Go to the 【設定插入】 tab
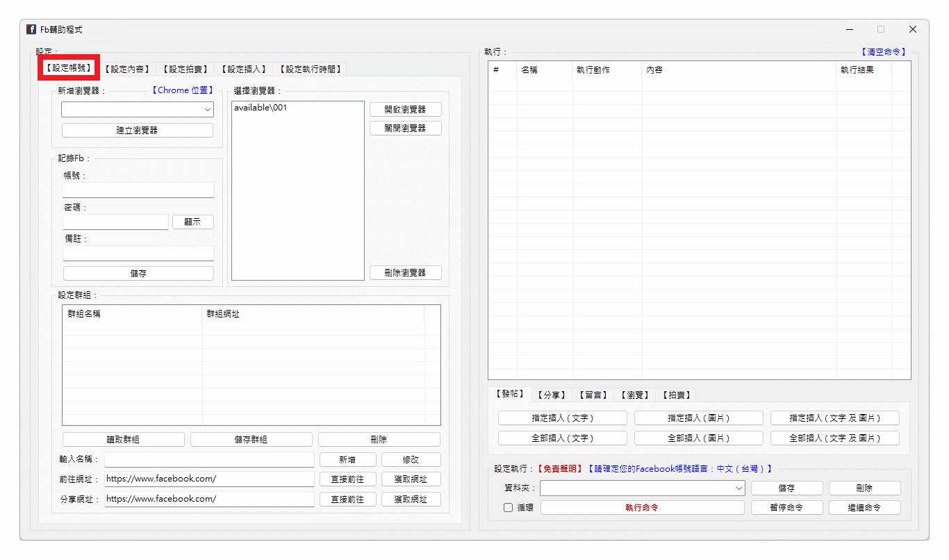Screen dimensions: 949x560 244,69
